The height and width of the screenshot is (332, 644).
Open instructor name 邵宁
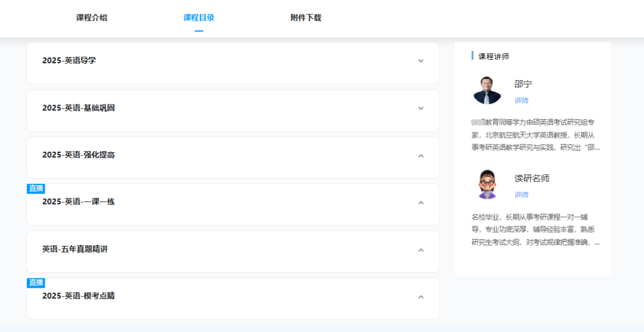tap(524, 84)
